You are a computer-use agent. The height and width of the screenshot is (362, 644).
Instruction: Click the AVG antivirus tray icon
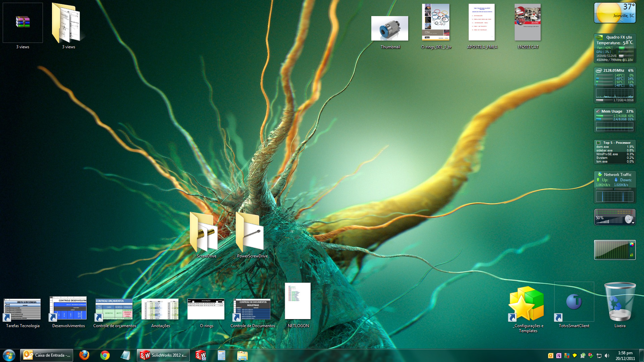click(x=567, y=356)
